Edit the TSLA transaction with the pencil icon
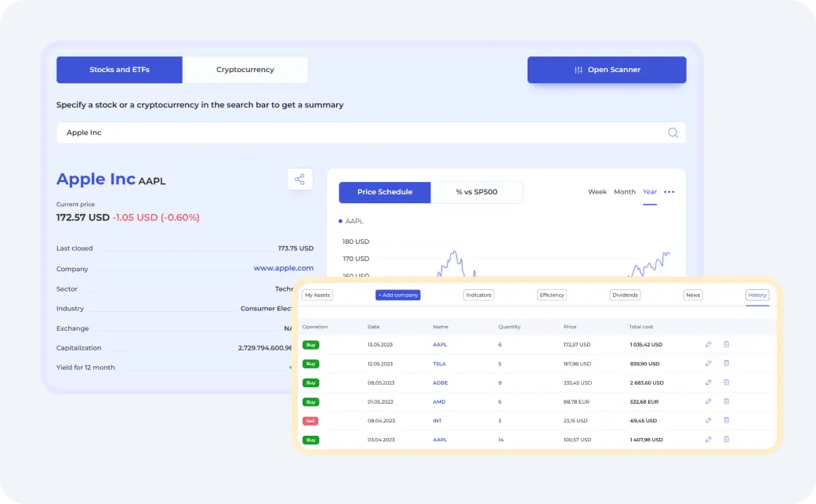This screenshot has height=504, width=816. [709, 364]
